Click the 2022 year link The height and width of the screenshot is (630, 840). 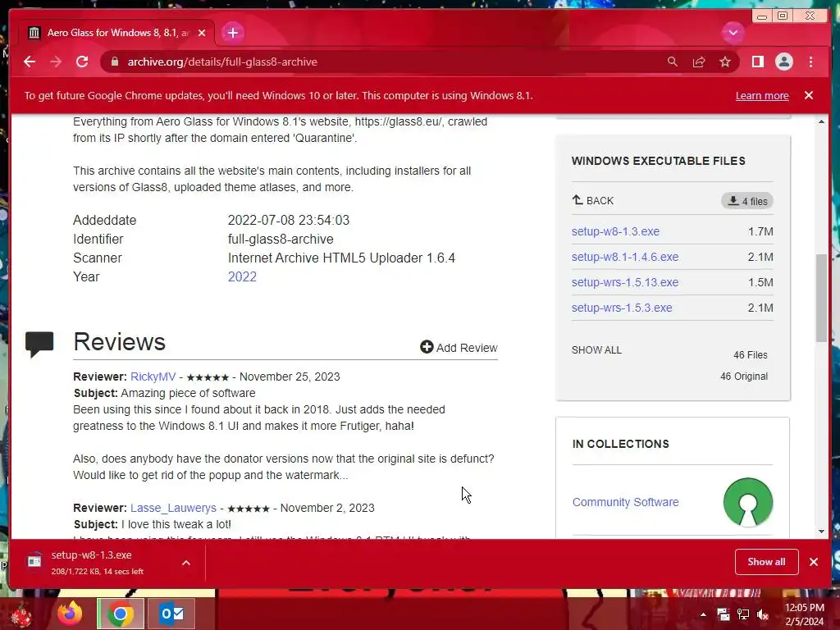(242, 277)
